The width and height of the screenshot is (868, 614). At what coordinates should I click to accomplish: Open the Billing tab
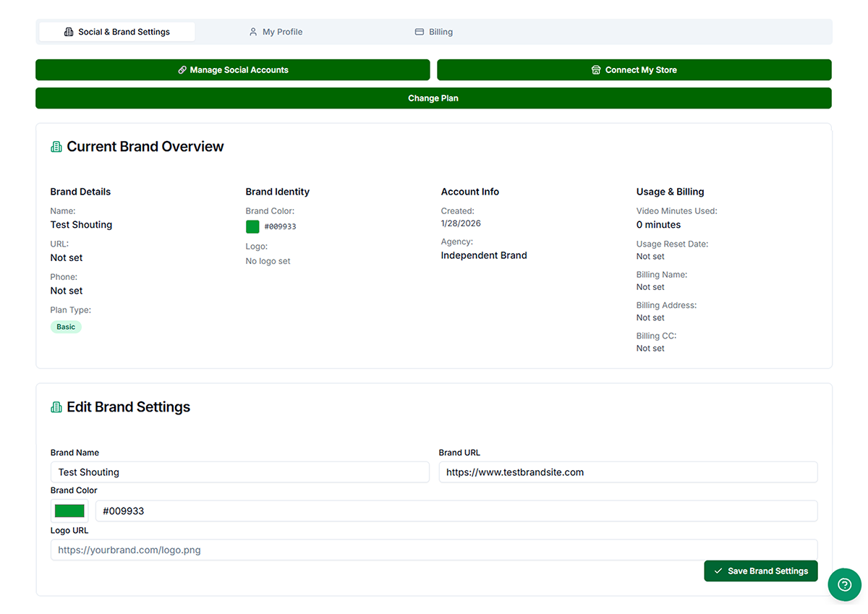[433, 31]
